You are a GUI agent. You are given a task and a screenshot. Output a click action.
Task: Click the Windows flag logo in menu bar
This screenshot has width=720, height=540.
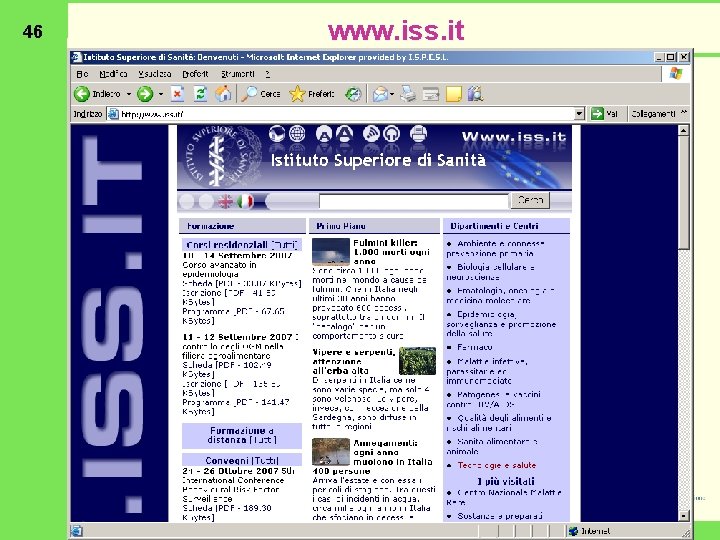(x=675, y=73)
